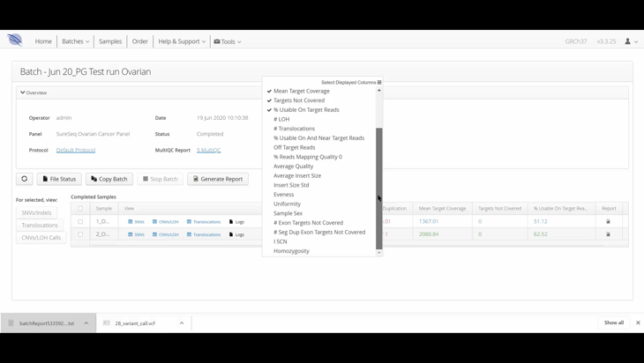
Task: Uncheck Mean Target Coverage column option
Action: pos(301,91)
